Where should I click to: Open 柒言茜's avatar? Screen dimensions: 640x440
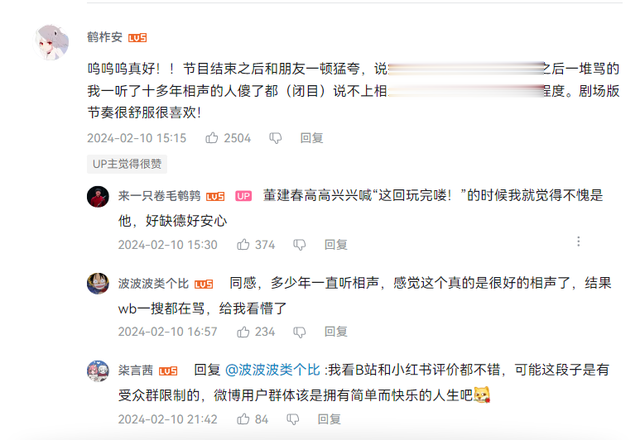[98, 371]
